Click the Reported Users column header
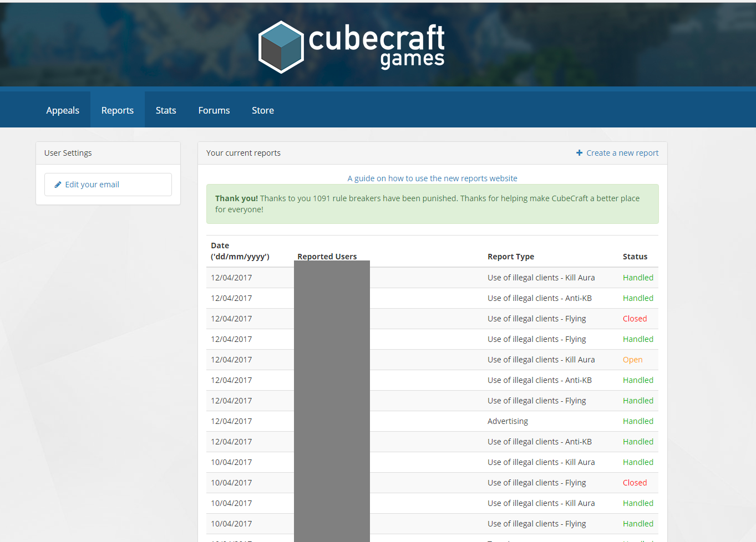Image resolution: width=756 pixels, height=542 pixels. tap(327, 257)
